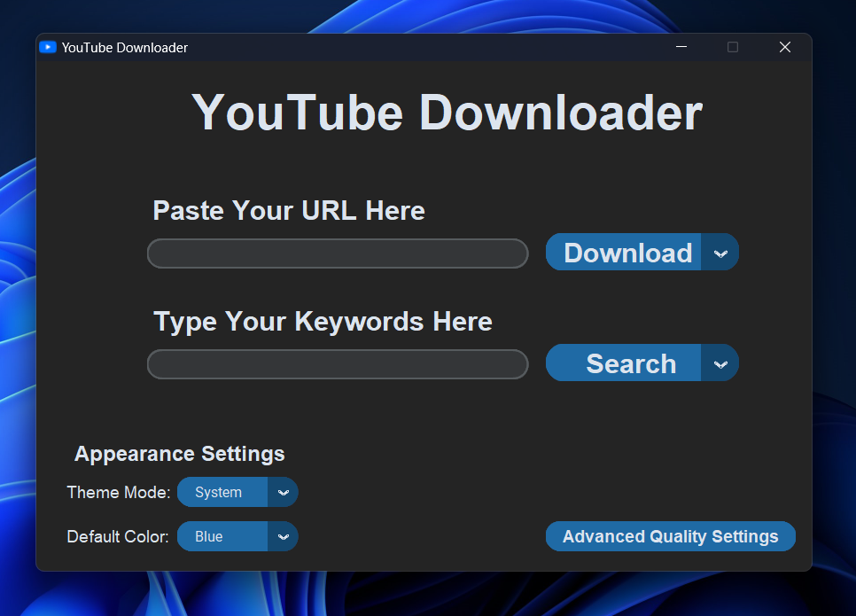Click the YouTube Downloader app icon in title bar
The image size is (856, 616).
(x=48, y=48)
